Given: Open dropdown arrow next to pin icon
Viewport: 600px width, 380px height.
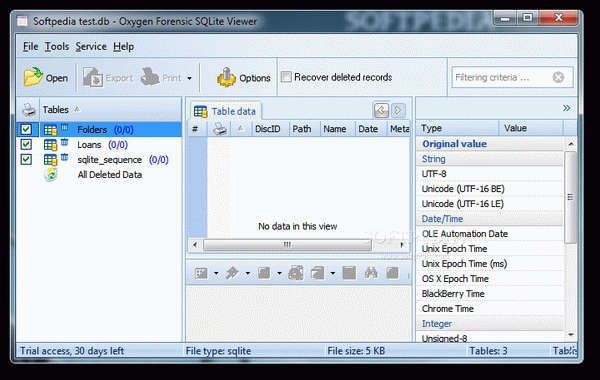Looking at the screenshot, I should coord(248,273).
